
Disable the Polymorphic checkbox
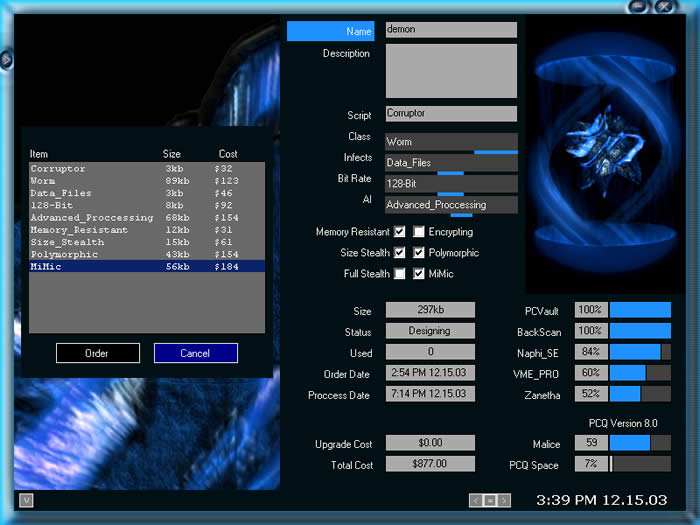419,253
